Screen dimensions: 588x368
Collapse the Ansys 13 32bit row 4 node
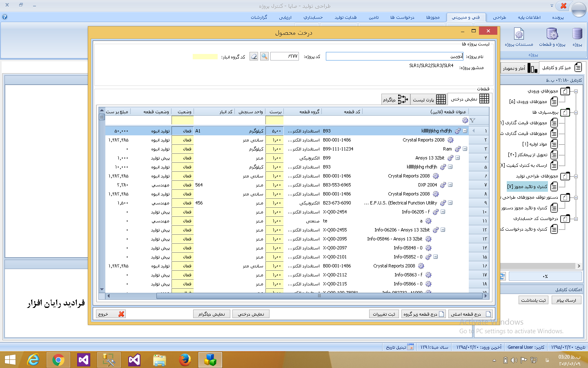click(x=457, y=158)
